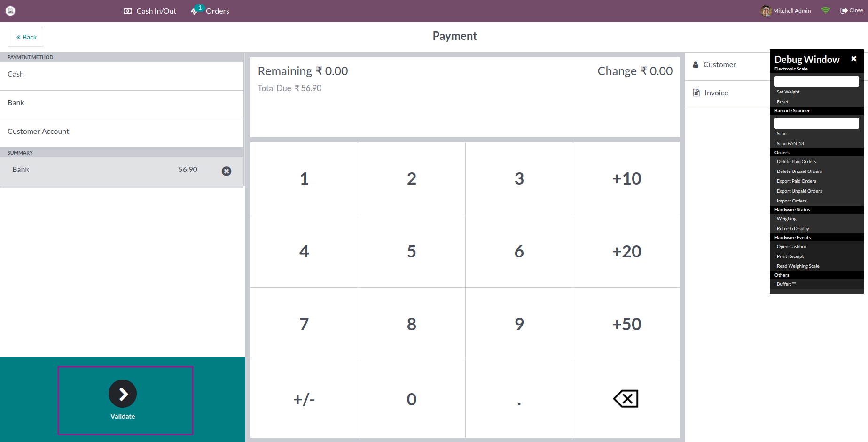Go back with the Back button
The height and width of the screenshot is (442, 868).
pyautogui.click(x=26, y=37)
